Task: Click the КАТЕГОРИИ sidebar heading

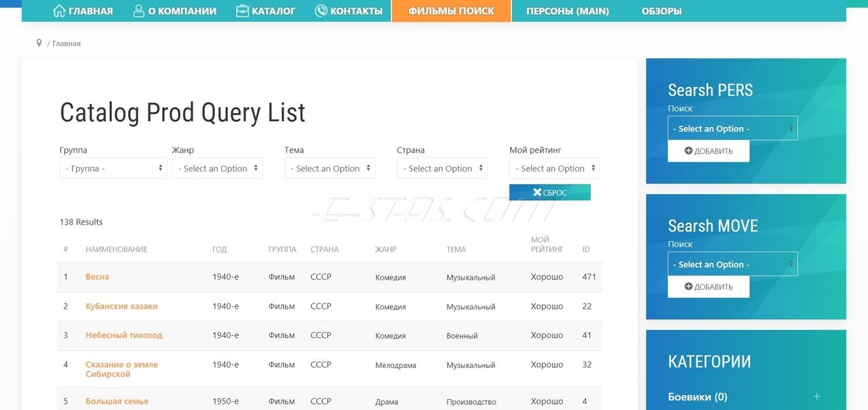Action: (709, 361)
